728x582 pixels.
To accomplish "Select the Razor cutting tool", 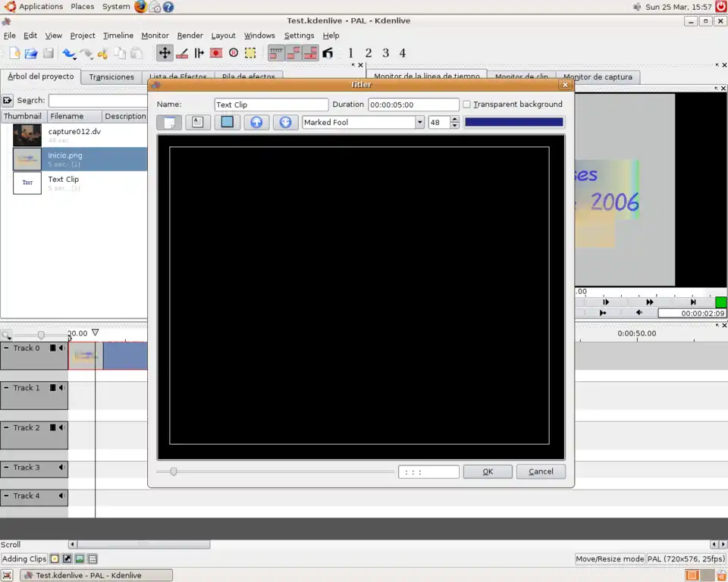I will click(x=182, y=53).
